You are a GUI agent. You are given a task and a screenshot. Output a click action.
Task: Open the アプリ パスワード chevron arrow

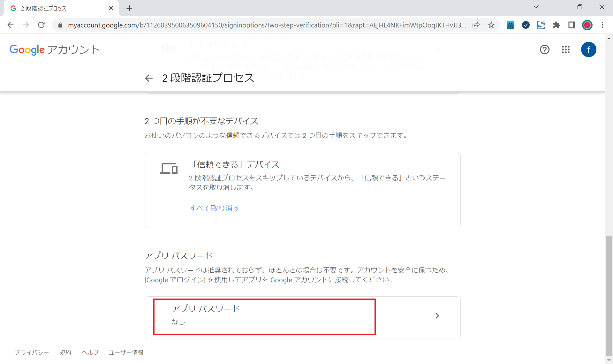pos(437,316)
